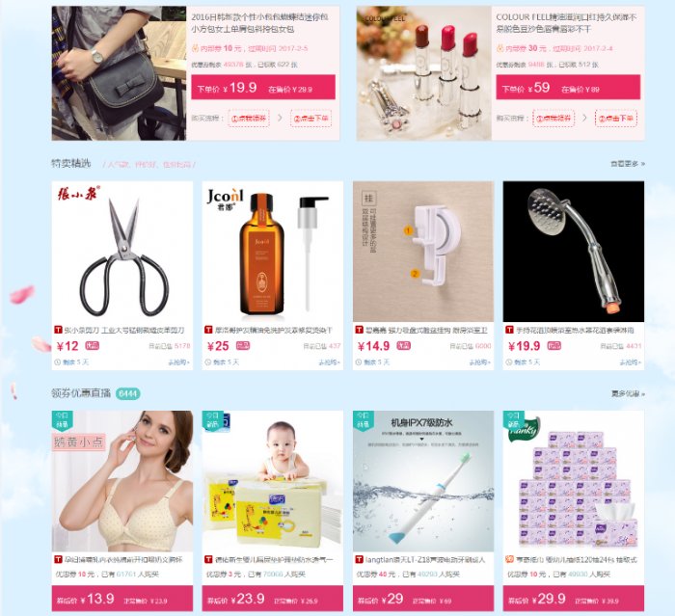Click the ¥29 price bar for electric toothbrush
This screenshot has height=616, width=675.
(423, 599)
